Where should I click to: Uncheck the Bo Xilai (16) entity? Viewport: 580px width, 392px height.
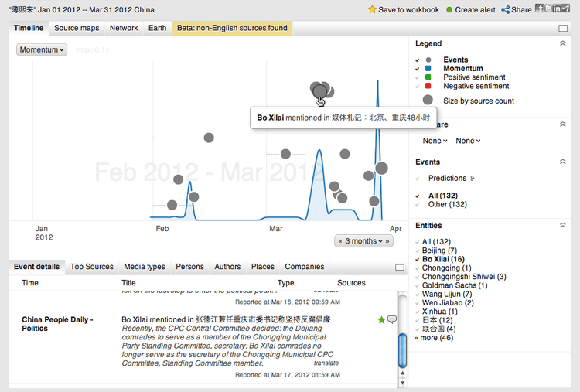[418, 260]
